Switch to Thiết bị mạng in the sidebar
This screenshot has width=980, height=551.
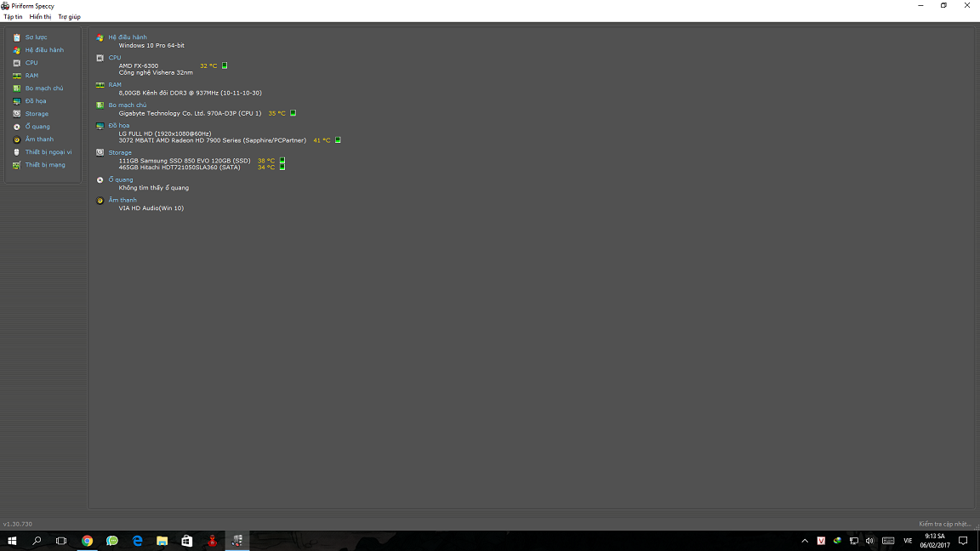coord(45,165)
